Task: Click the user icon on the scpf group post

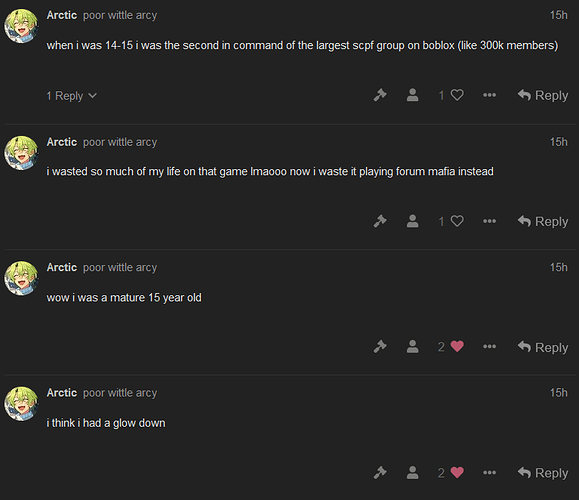Action: [x=412, y=95]
